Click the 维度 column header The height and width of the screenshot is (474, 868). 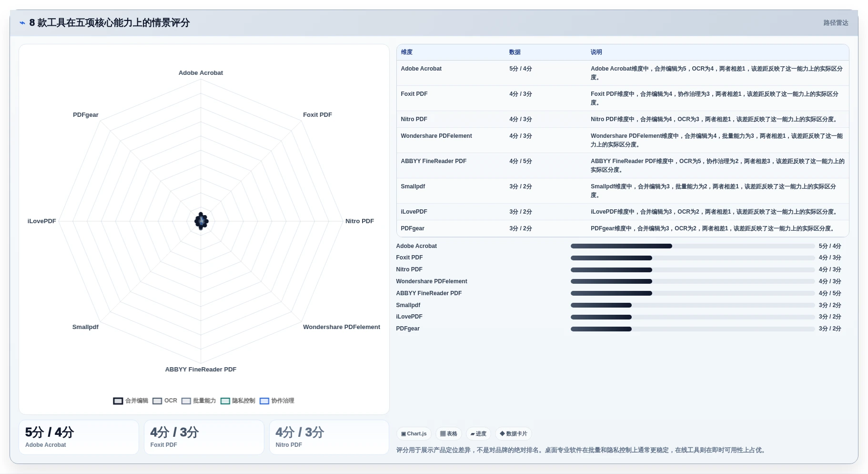click(406, 52)
